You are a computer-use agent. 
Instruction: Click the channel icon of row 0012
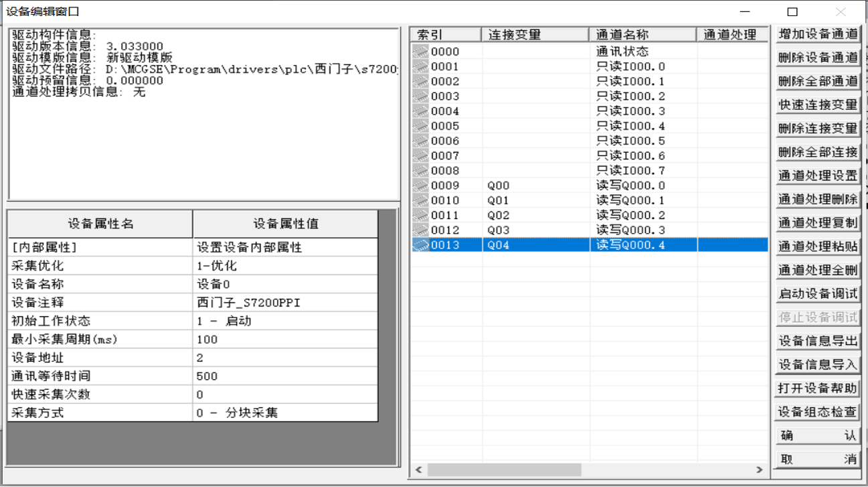[x=420, y=230]
